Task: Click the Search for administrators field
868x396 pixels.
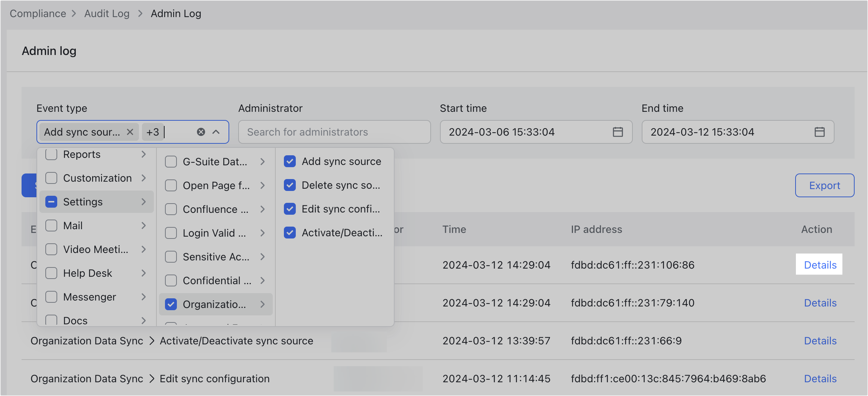Action: tap(334, 132)
